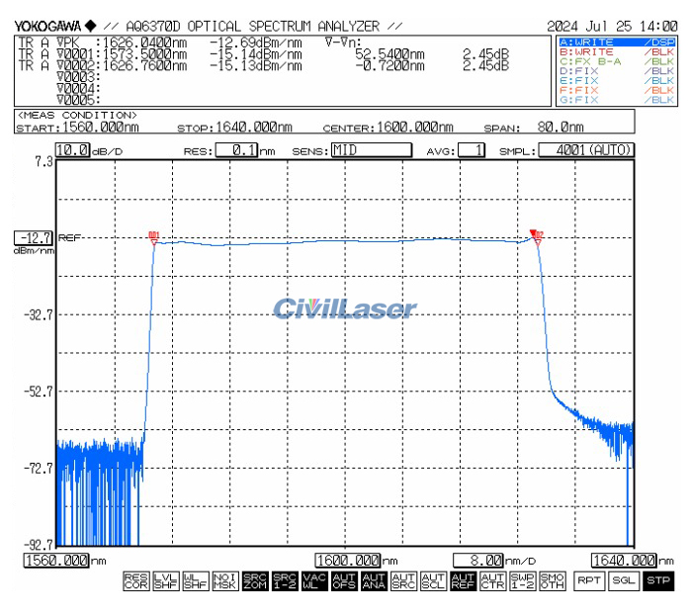Click the SMOOTH indicator

pos(552,580)
